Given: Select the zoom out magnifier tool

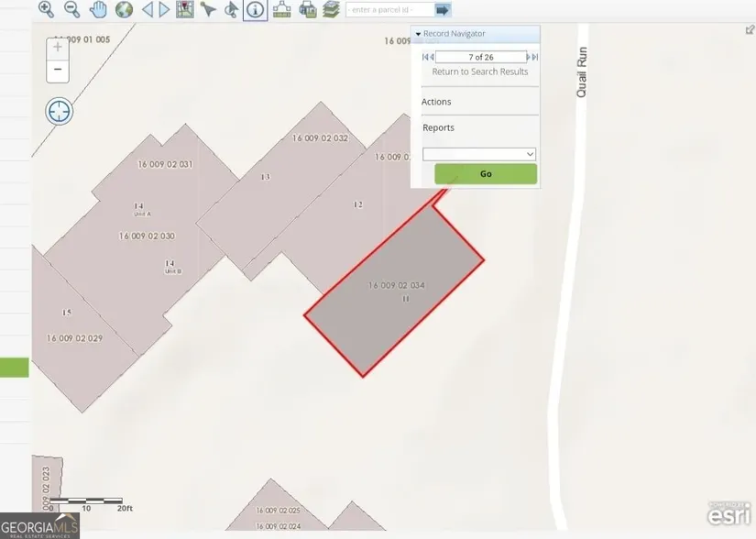Looking at the screenshot, I should (71, 9).
